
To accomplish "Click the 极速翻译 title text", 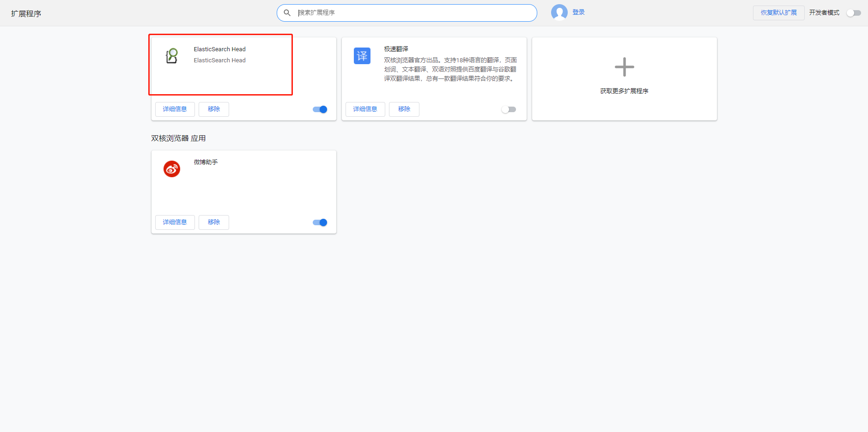I will click(x=396, y=49).
